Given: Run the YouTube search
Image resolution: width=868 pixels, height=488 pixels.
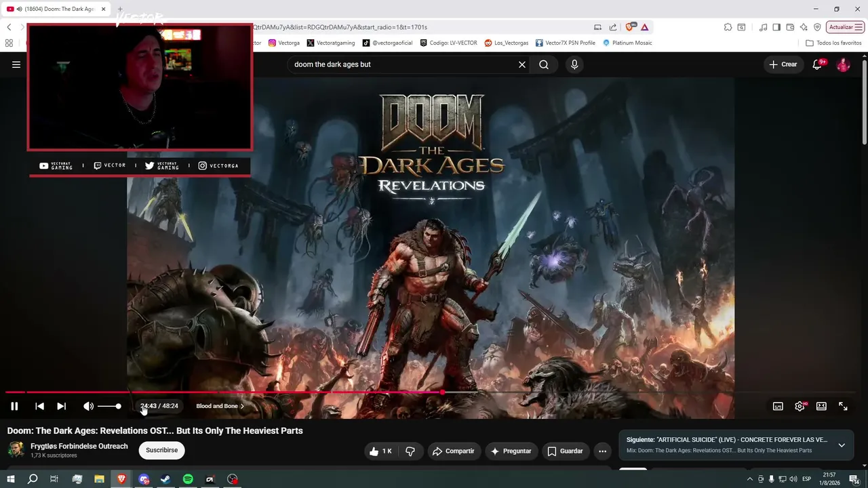Looking at the screenshot, I should [x=544, y=64].
